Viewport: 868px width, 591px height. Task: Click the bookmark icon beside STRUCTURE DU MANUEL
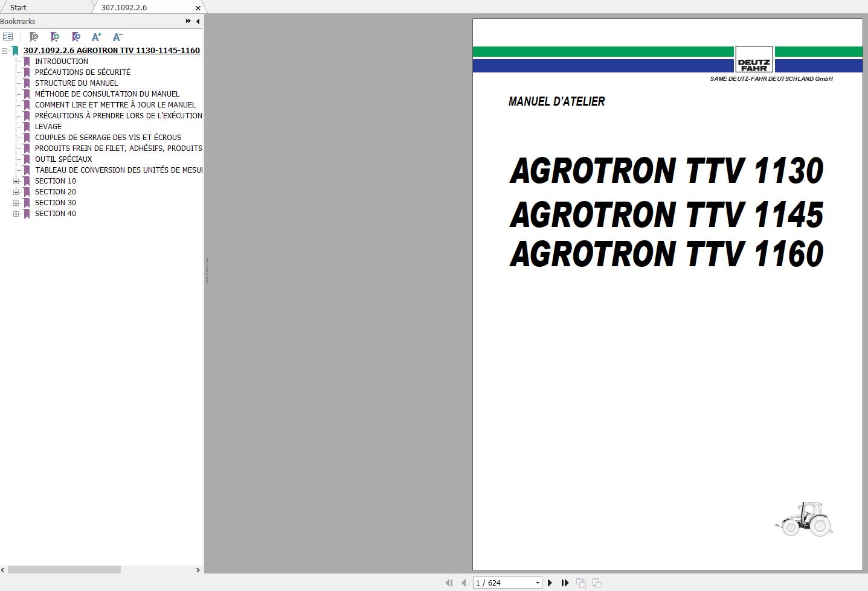27,83
